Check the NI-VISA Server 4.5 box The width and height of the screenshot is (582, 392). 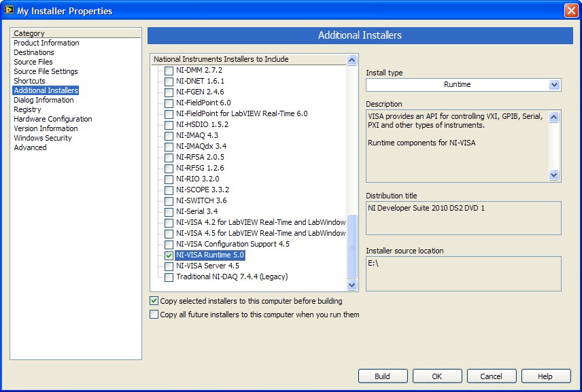(169, 266)
